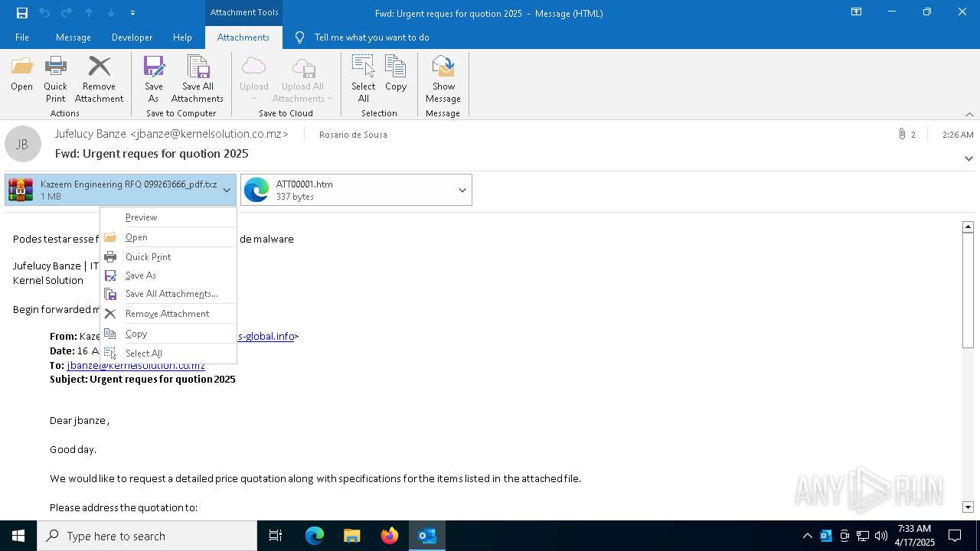Choose Save As in the context menu
The width and height of the screenshot is (980, 551).
coord(168,275)
